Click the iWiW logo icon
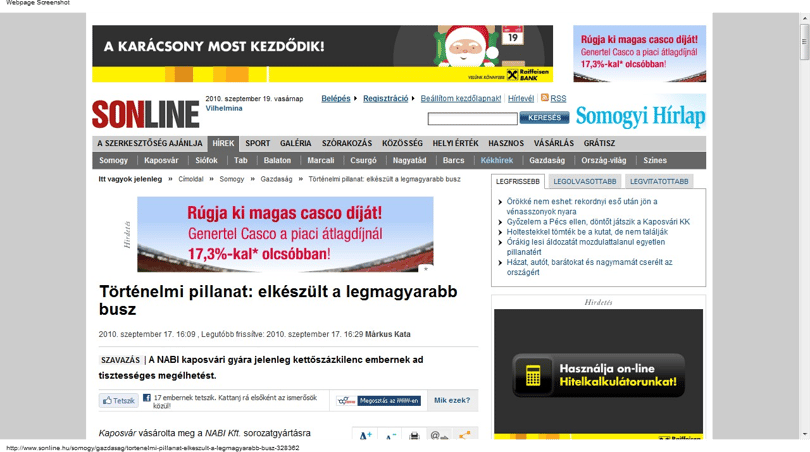The height and width of the screenshot is (452, 810). click(x=346, y=401)
